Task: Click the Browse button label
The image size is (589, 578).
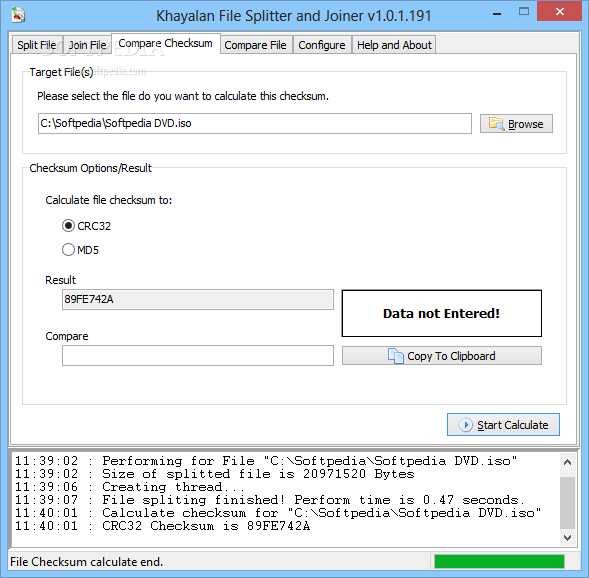Action: 526,124
